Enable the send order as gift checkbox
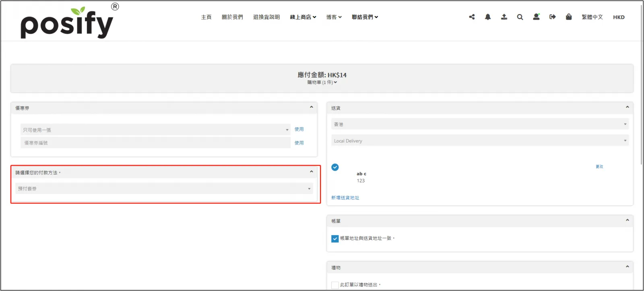This screenshot has width=644, height=291. (x=335, y=285)
